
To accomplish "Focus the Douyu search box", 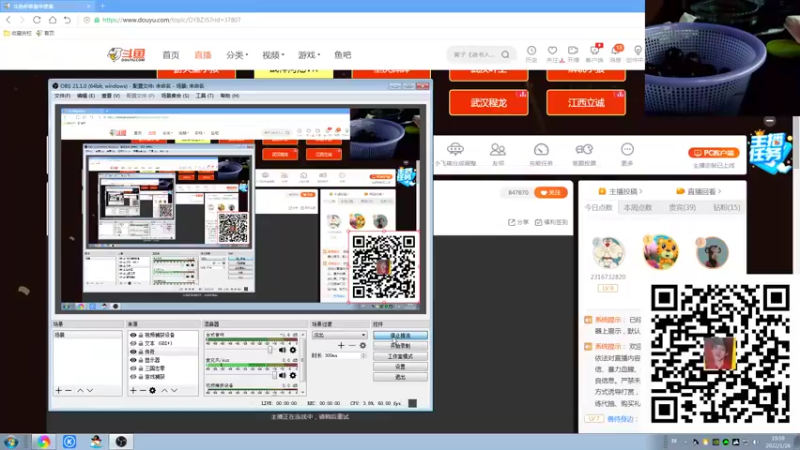I will coord(474,55).
